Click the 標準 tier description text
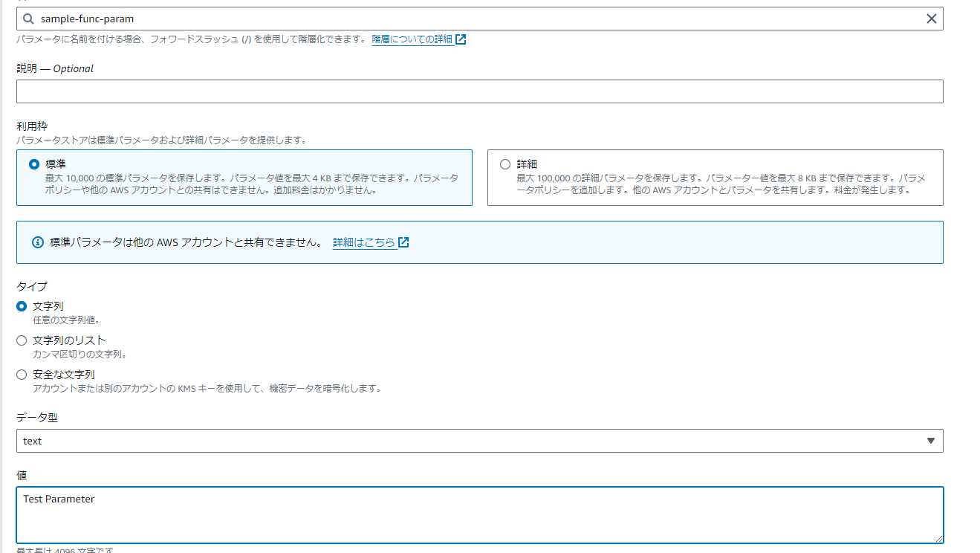 [x=252, y=184]
